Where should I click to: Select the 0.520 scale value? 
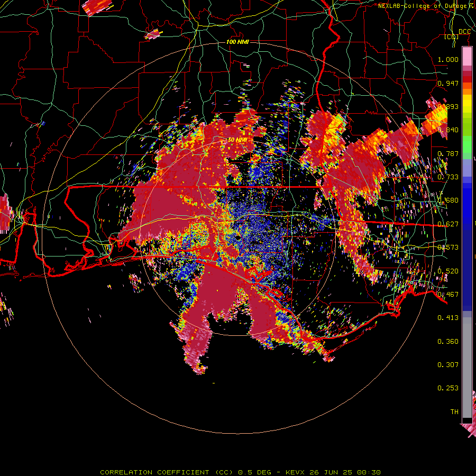(448, 271)
